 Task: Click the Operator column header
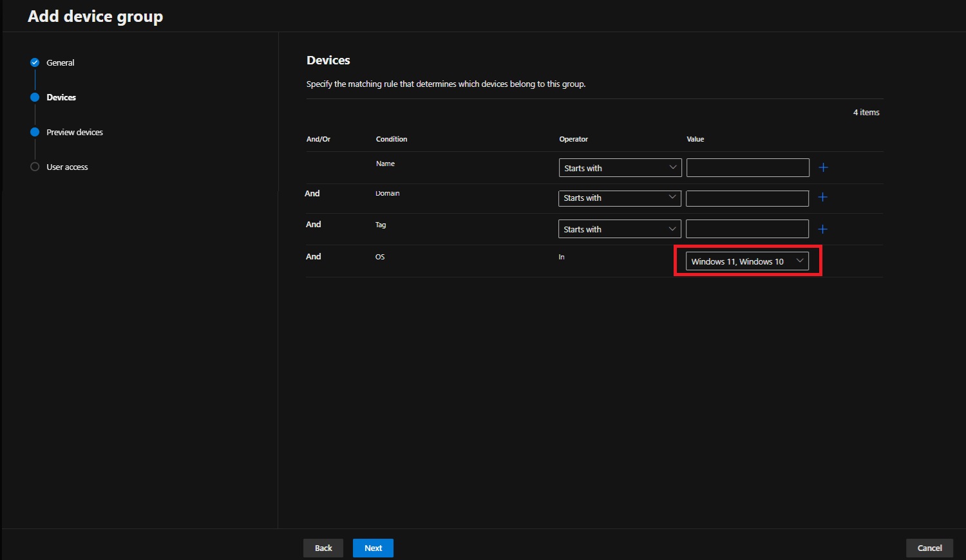tap(573, 139)
